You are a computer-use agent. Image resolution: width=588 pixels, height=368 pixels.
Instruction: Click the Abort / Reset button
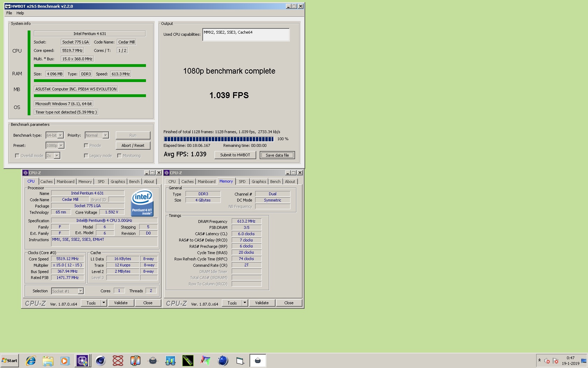[133, 145]
